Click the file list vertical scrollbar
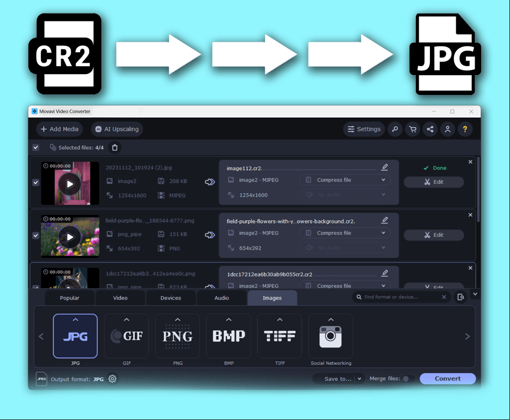The width and height of the screenshot is (510, 420). [x=479, y=189]
